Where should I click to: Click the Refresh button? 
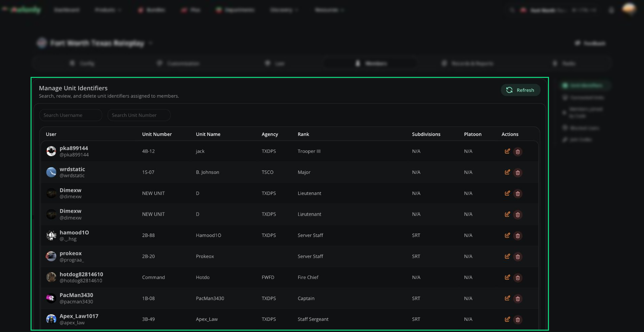pyautogui.click(x=520, y=90)
